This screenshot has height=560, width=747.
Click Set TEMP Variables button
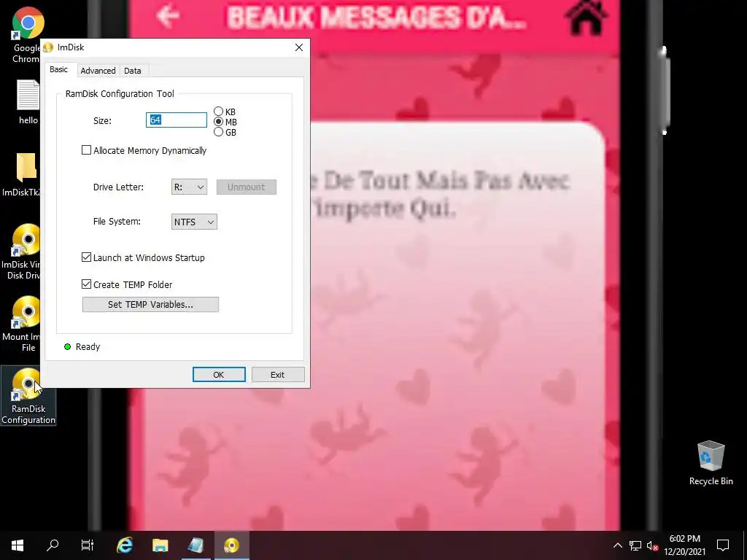pyautogui.click(x=150, y=305)
